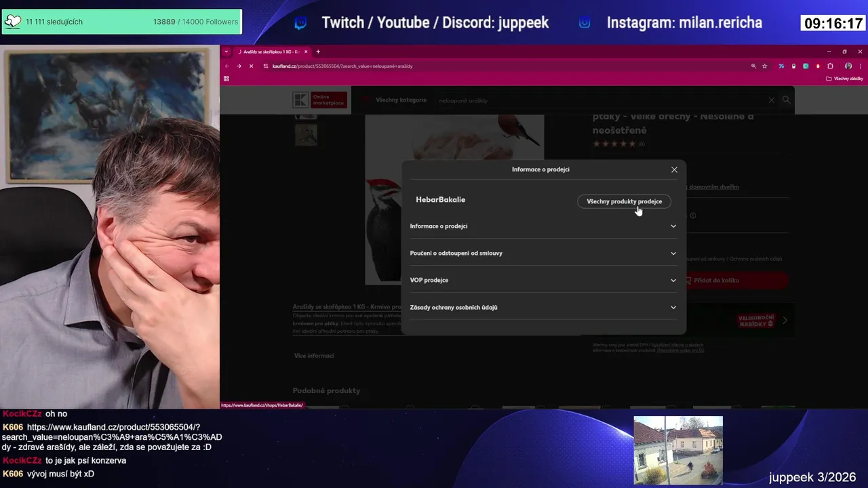Screen dimensions: 868x488
Task: Click the product star rating
Action: [x=614, y=144]
